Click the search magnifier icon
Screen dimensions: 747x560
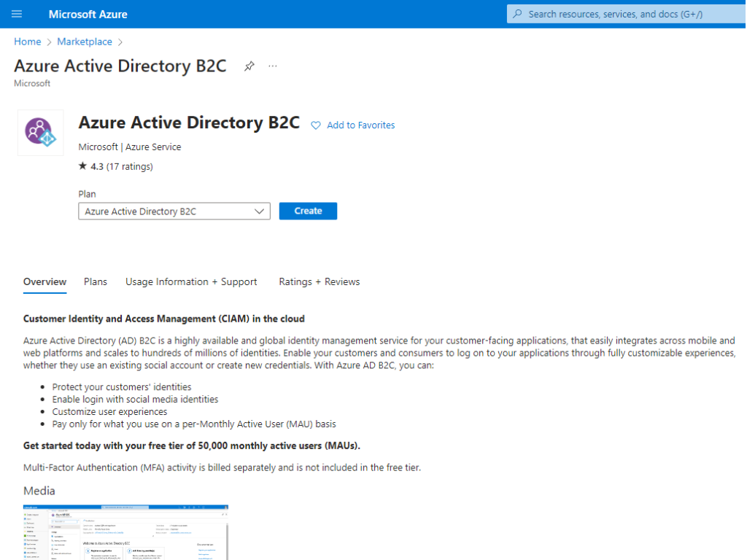(x=517, y=14)
